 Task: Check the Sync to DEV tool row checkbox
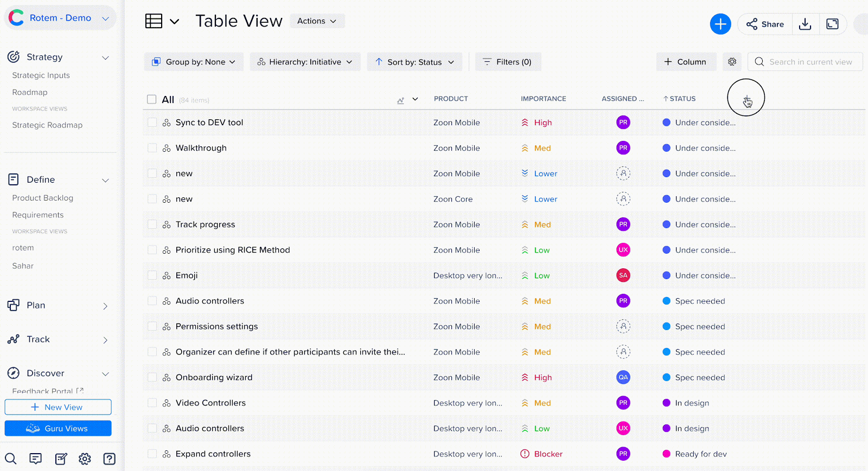point(152,122)
